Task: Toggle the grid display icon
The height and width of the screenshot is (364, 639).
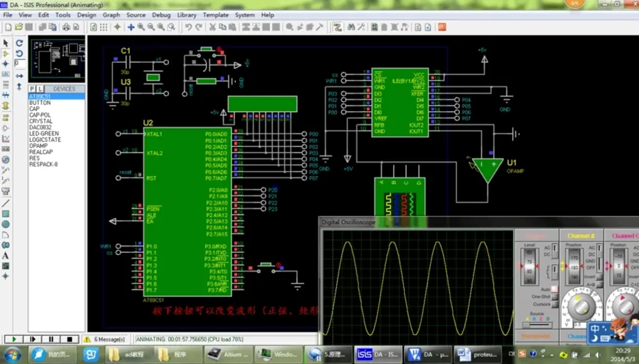Action: 104,27
